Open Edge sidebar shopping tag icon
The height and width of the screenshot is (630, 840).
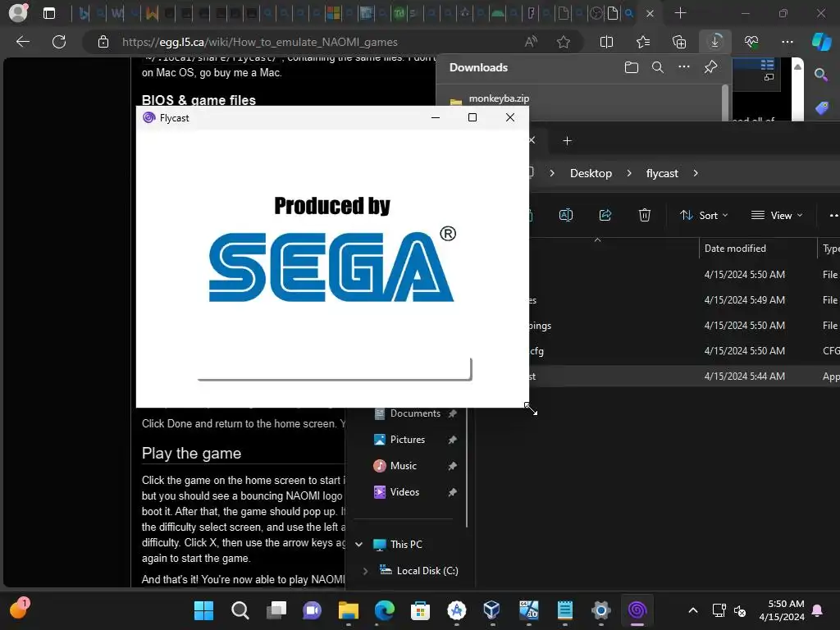[821, 107]
